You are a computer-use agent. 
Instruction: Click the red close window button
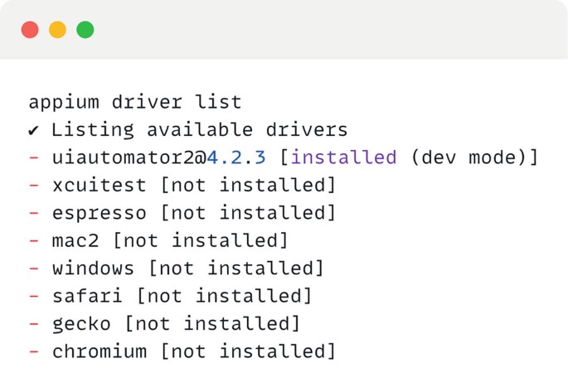coord(30,30)
